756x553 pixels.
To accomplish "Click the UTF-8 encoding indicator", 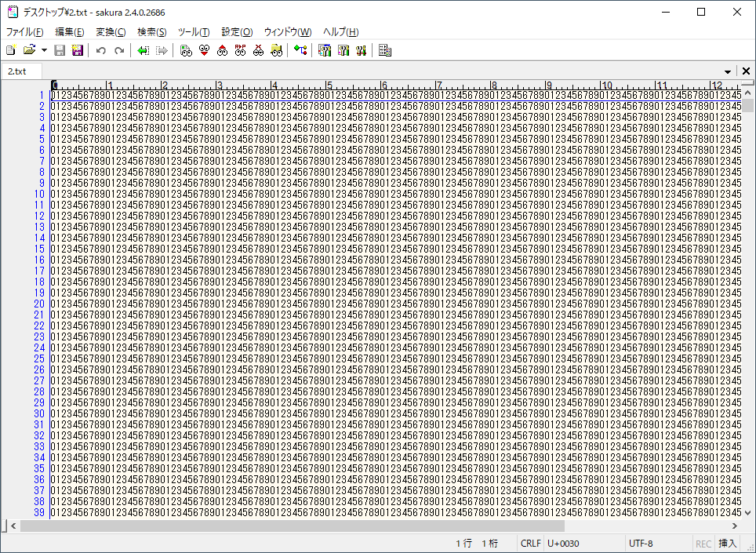I will coord(641,544).
